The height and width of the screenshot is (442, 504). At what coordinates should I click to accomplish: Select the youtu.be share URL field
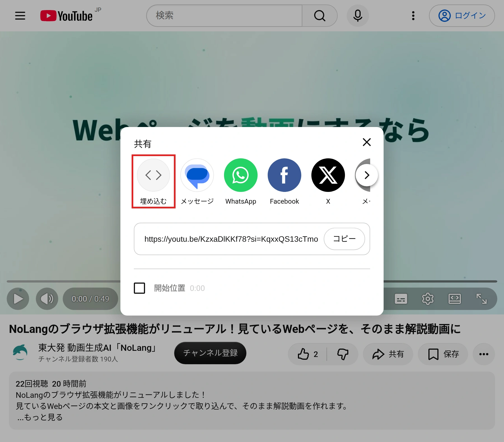(x=231, y=239)
